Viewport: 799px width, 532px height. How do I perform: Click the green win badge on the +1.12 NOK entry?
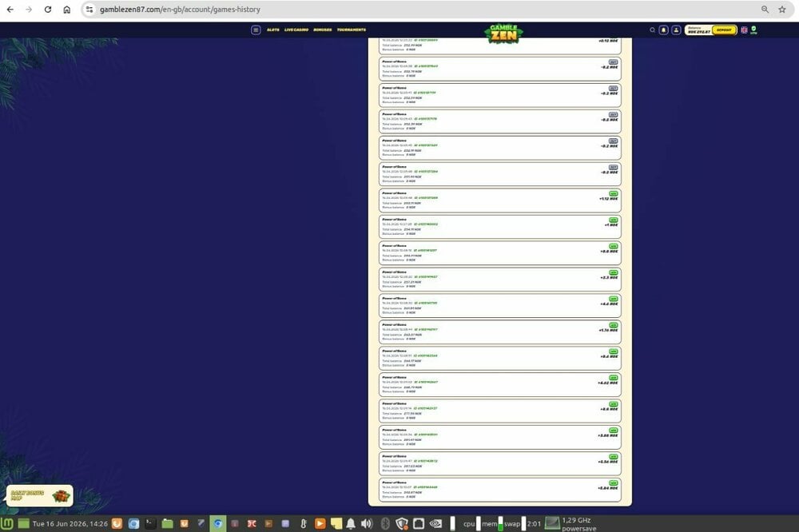click(x=613, y=193)
